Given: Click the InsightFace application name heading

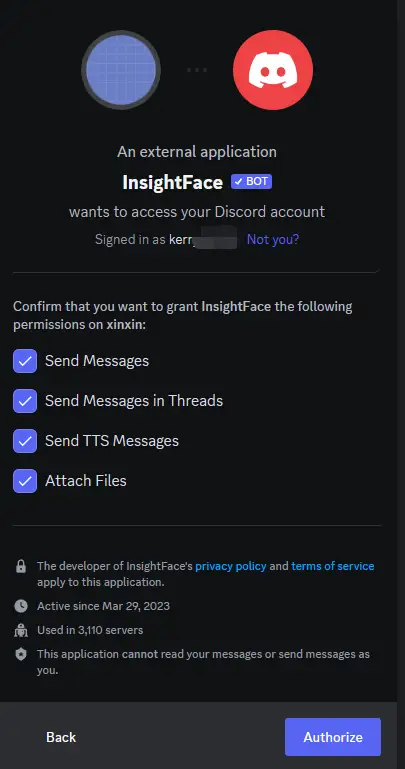Looking at the screenshot, I should coord(173,182).
